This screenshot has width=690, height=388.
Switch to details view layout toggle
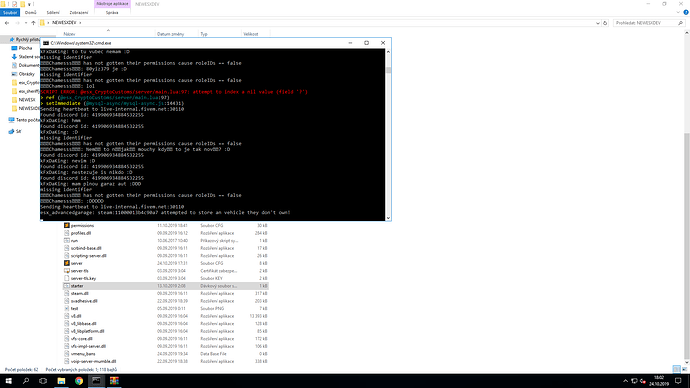click(x=676, y=370)
